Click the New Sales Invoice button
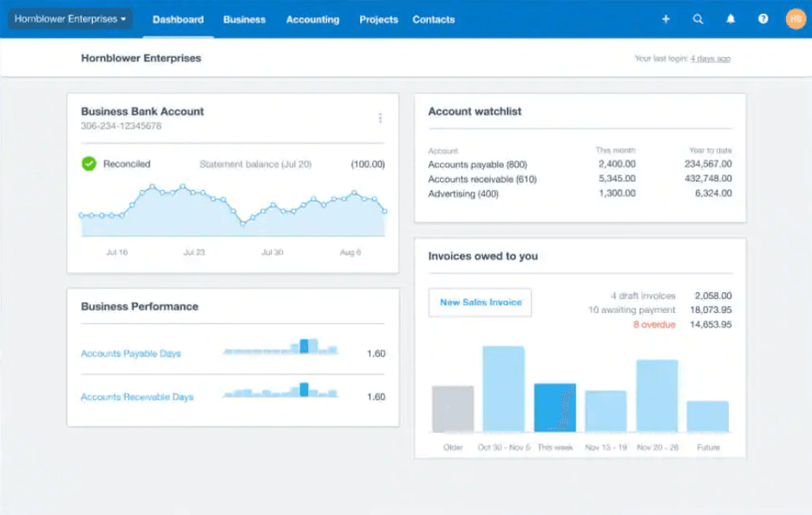Image resolution: width=812 pixels, height=515 pixels. pyautogui.click(x=479, y=303)
